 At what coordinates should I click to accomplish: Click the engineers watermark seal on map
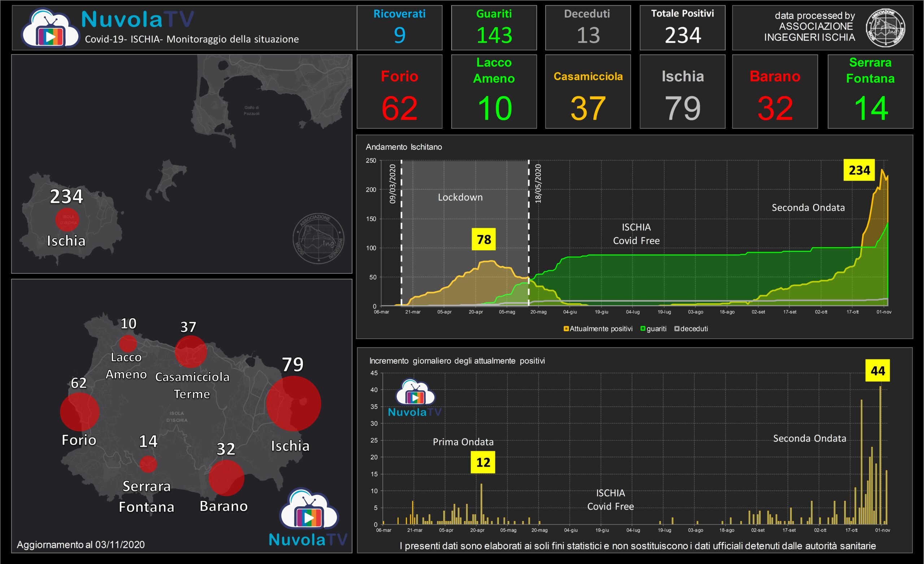click(318, 239)
